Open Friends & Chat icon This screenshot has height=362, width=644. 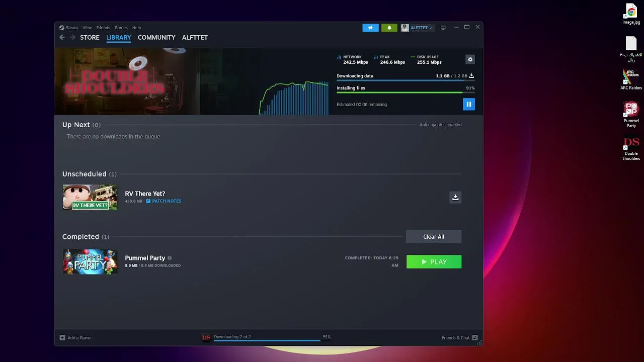[475, 338]
